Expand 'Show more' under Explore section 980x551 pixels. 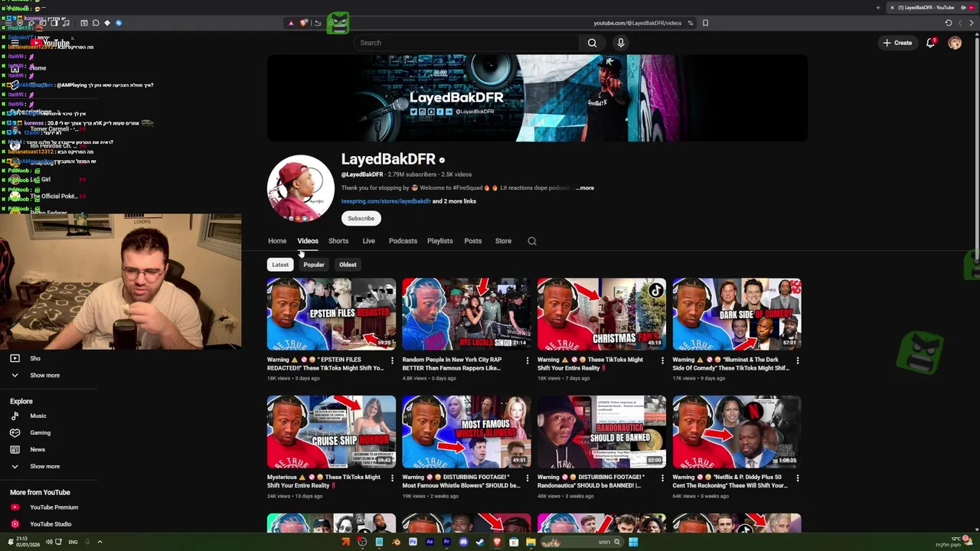tap(44, 467)
